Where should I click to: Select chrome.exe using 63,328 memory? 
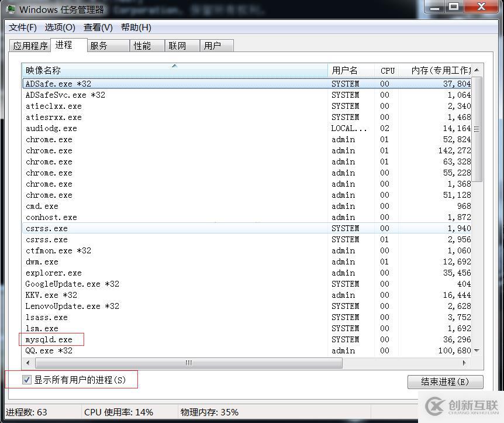click(247, 161)
